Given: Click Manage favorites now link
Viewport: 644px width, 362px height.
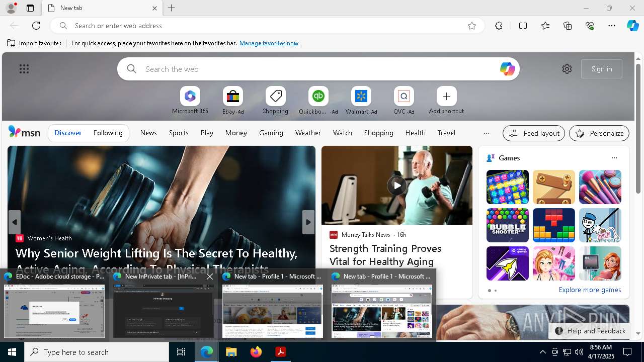Looking at the screenshot, I should [269, 43].
